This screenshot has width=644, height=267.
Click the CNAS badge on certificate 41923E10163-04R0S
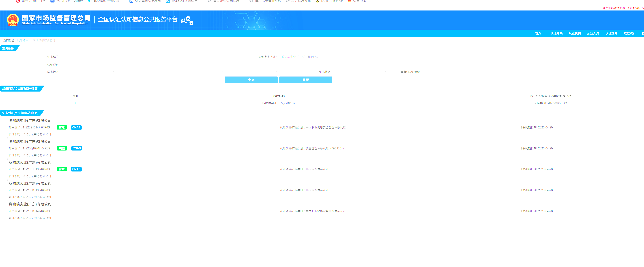pyautogui.click(x=76, y=169)
